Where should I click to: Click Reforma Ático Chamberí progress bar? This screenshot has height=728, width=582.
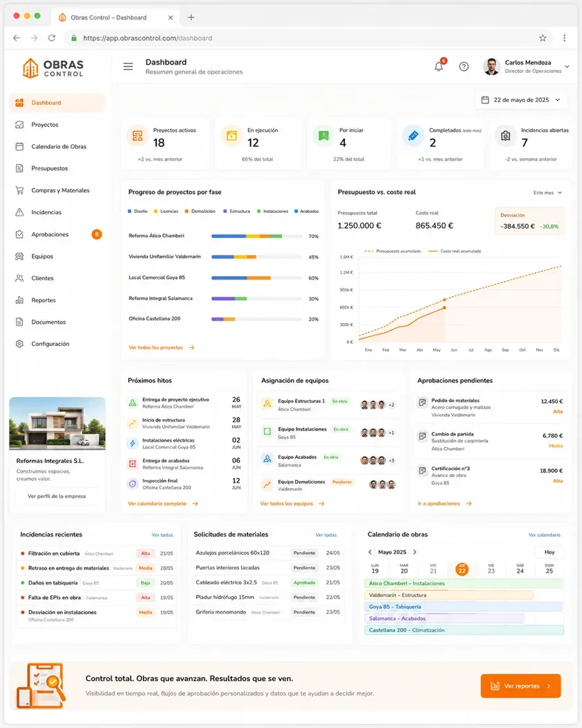click(x=256, y=236)
